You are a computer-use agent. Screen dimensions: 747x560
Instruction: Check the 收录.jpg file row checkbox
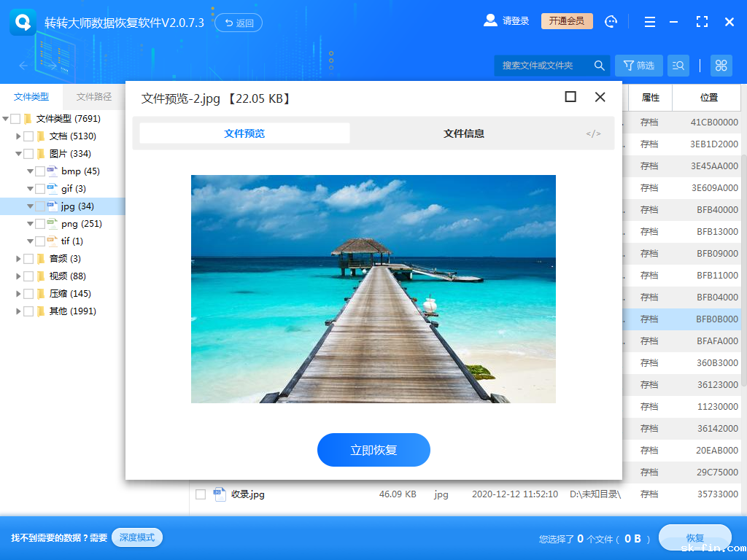(200, 494)
